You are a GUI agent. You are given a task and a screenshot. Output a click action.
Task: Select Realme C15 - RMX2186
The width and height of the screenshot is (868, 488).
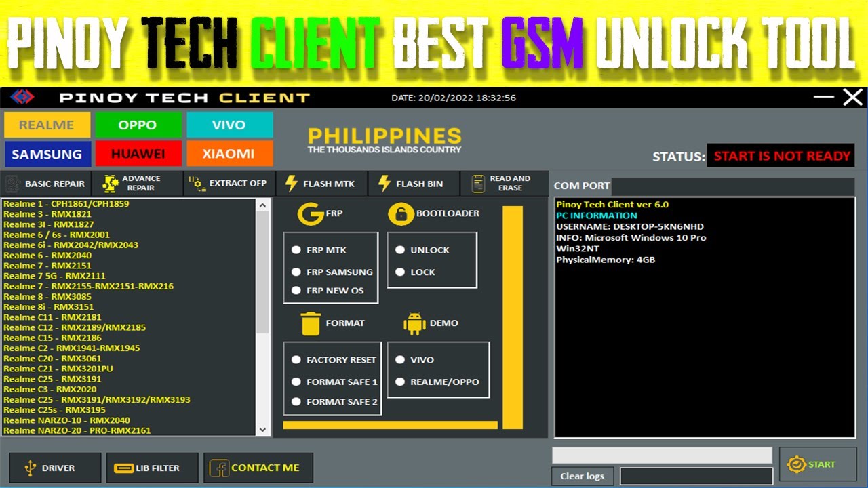52,338
